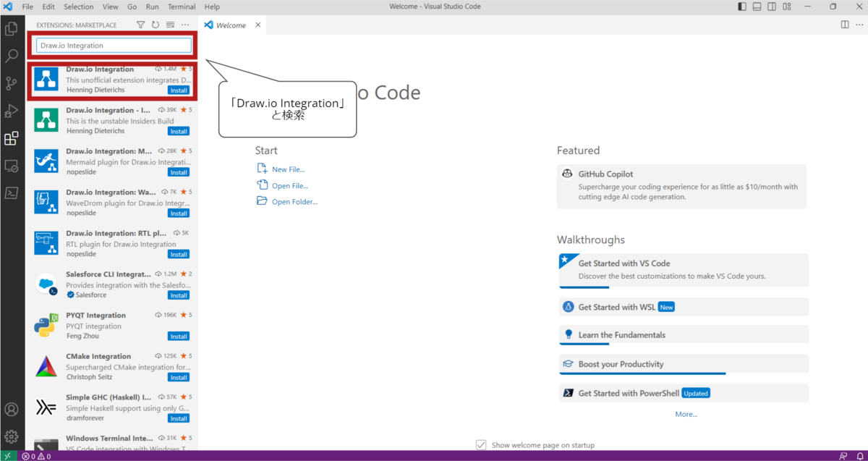
Task: Open the Search view in activity bar
Action: point(12,56)
